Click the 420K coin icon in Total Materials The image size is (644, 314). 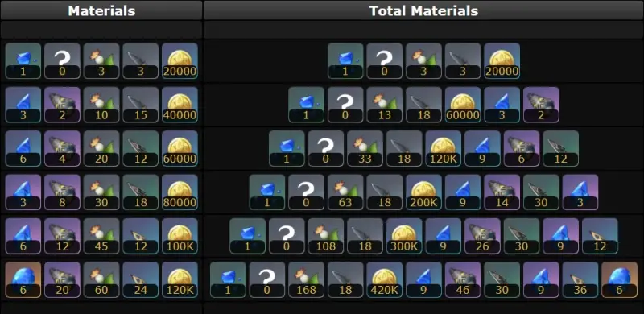(x=385, y=279)
